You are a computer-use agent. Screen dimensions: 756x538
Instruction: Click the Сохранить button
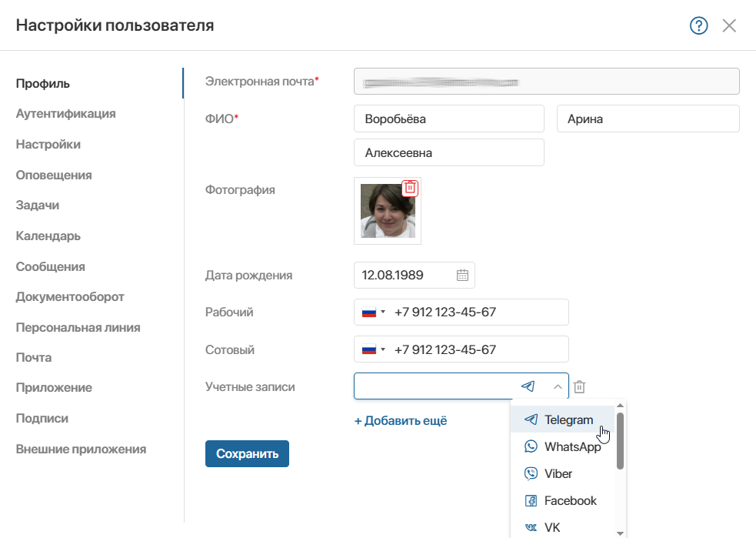[247, 453]
